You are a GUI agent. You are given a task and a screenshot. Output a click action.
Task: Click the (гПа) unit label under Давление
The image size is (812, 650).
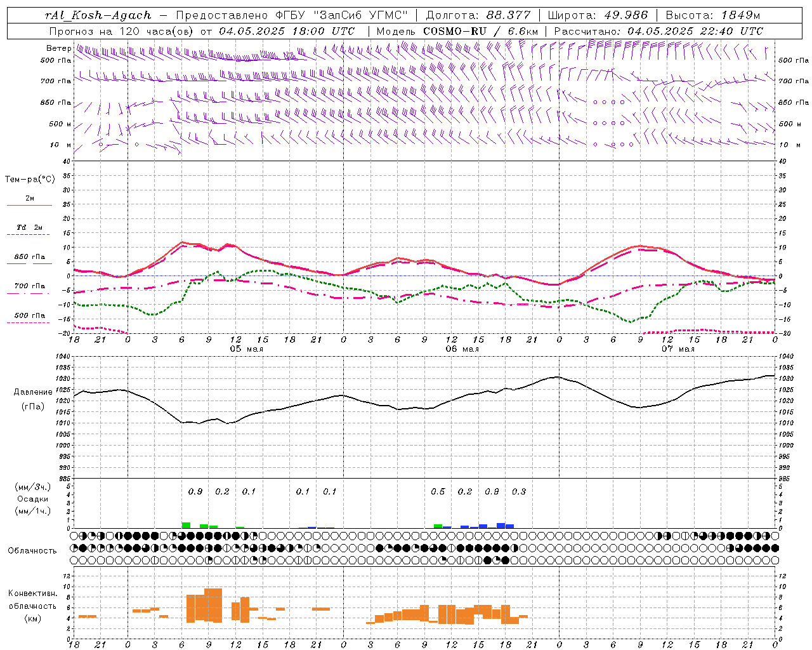click(x=33, y=407)
